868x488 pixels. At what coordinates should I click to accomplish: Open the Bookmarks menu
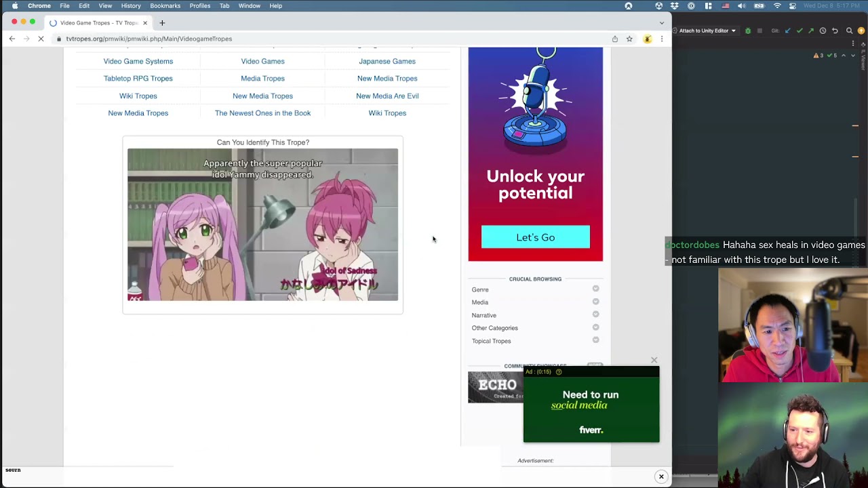click(x=165, y=5)
